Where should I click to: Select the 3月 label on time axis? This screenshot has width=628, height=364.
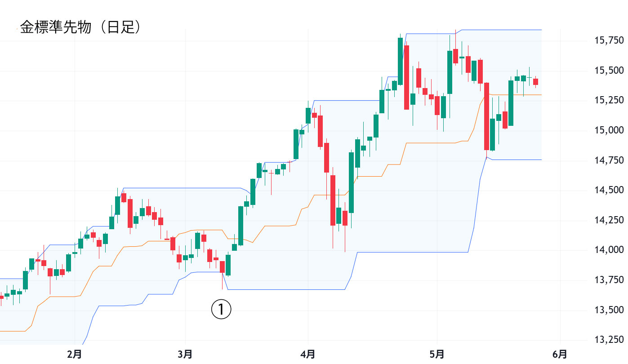(185, 355)
